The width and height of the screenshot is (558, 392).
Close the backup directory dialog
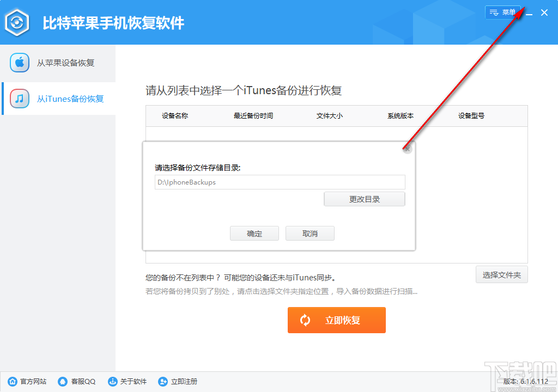coord(407,149)
